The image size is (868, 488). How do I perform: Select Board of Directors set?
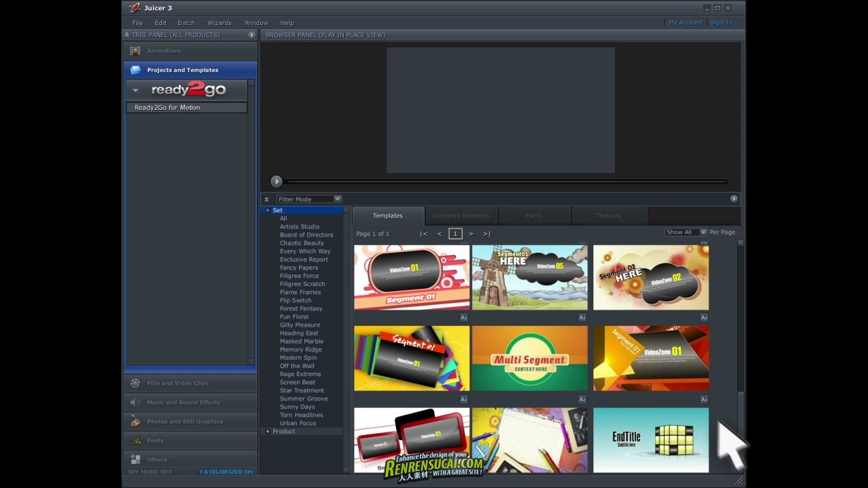click(307, 235)
